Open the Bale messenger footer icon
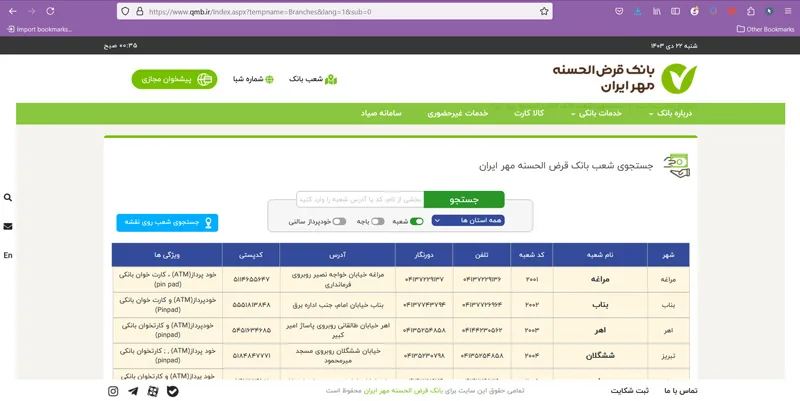Viewport: 800px width, 401px height. (173, 391)
